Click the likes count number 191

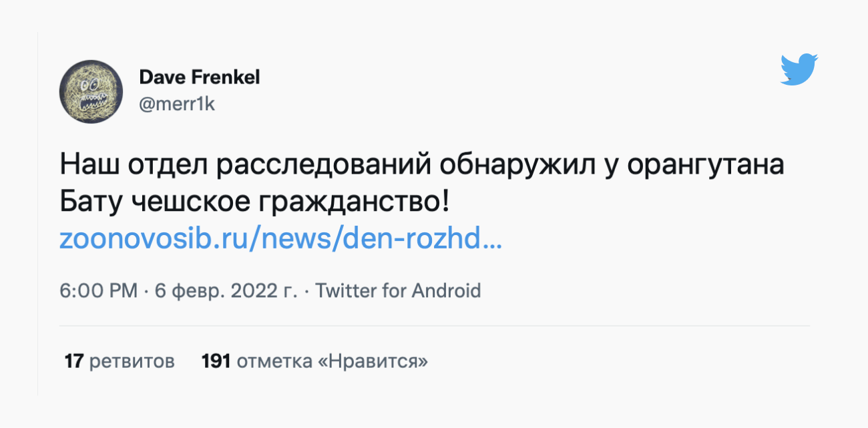(x=216, y=362)
